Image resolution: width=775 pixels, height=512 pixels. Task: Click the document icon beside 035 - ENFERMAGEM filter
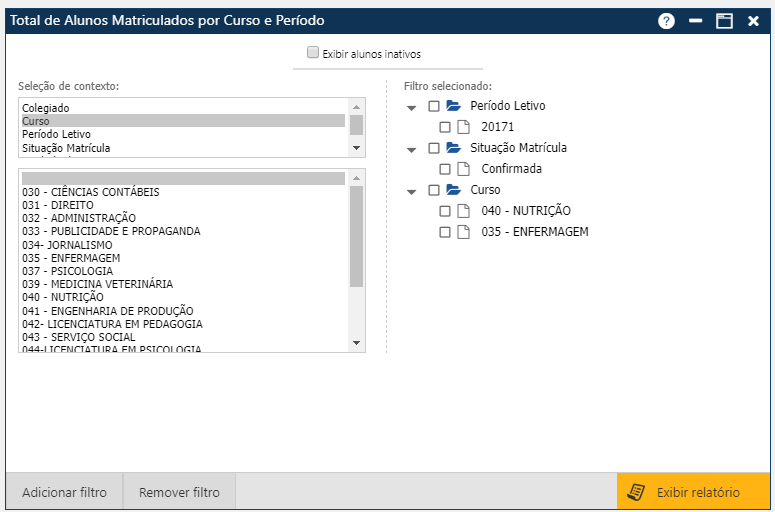463,232
